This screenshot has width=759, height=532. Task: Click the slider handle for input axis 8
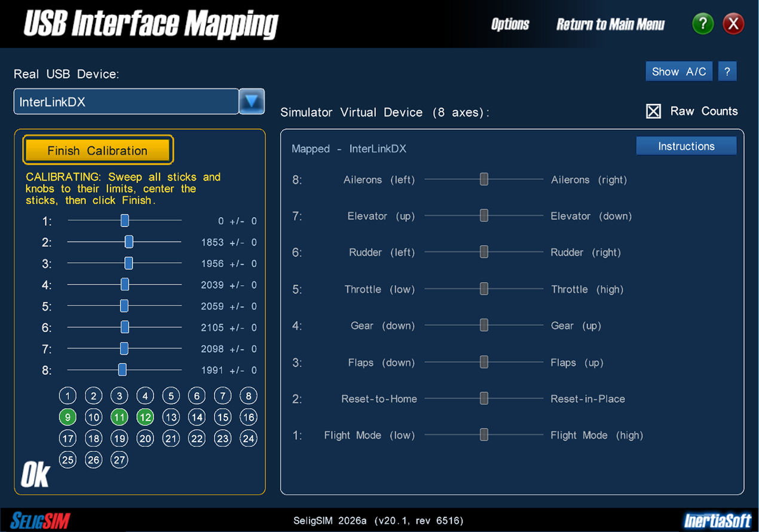(x=123, y=370)
